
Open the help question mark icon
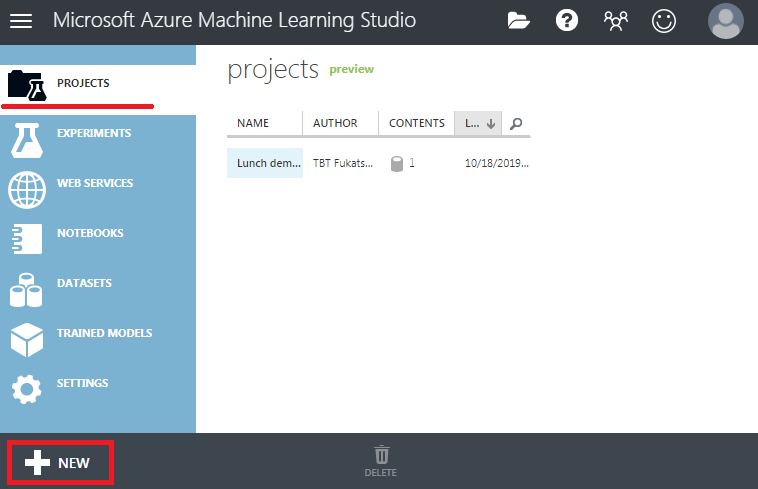click(x=567, y=21)
